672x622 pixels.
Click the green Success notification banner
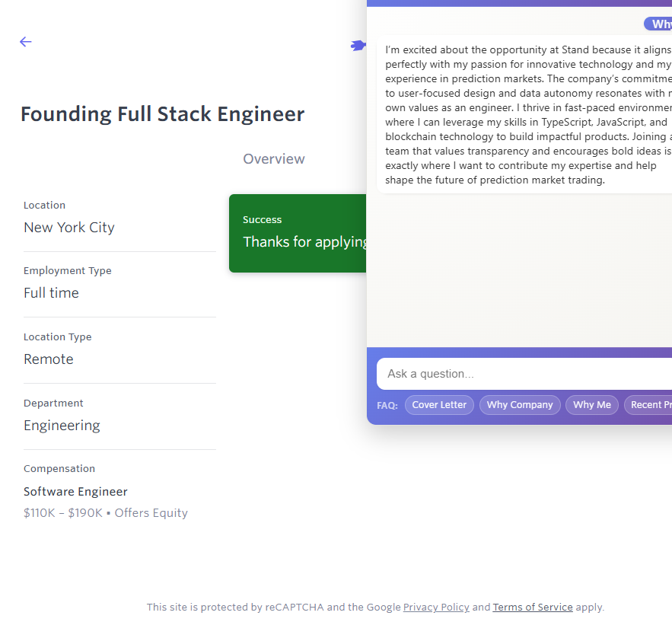(x=297, y=233)
